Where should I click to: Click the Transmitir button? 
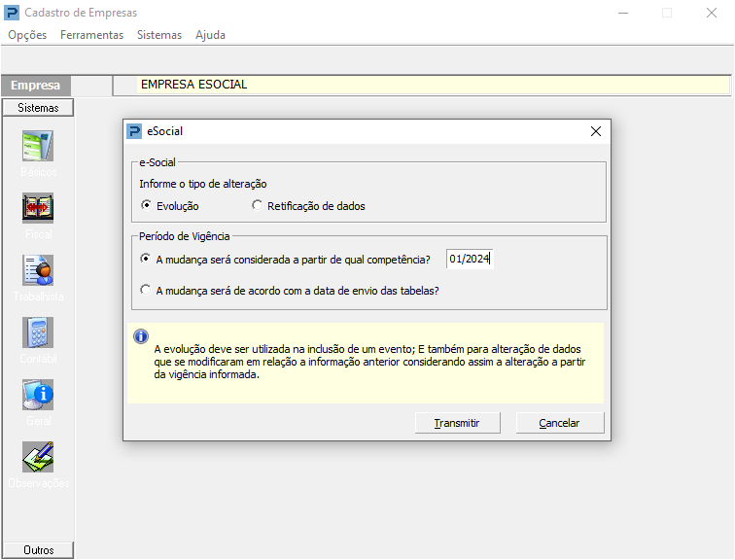(x=457, y=423)
